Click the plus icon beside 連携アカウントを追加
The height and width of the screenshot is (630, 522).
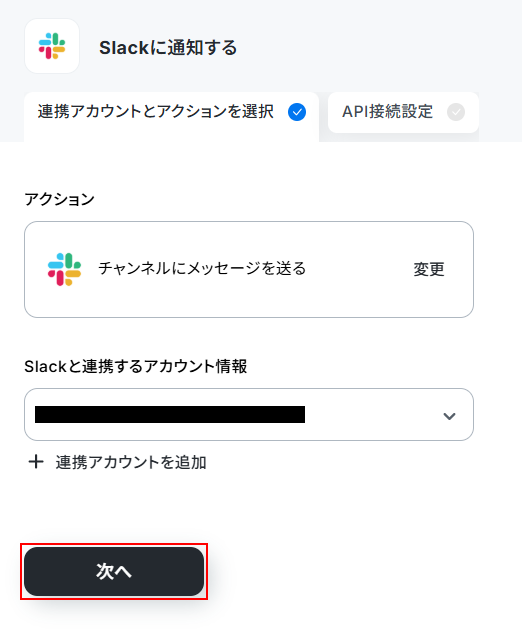[x=36, y=462]
